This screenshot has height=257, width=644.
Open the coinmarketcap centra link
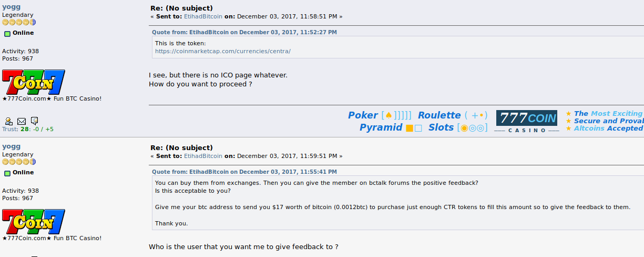(x=223, y=51)
